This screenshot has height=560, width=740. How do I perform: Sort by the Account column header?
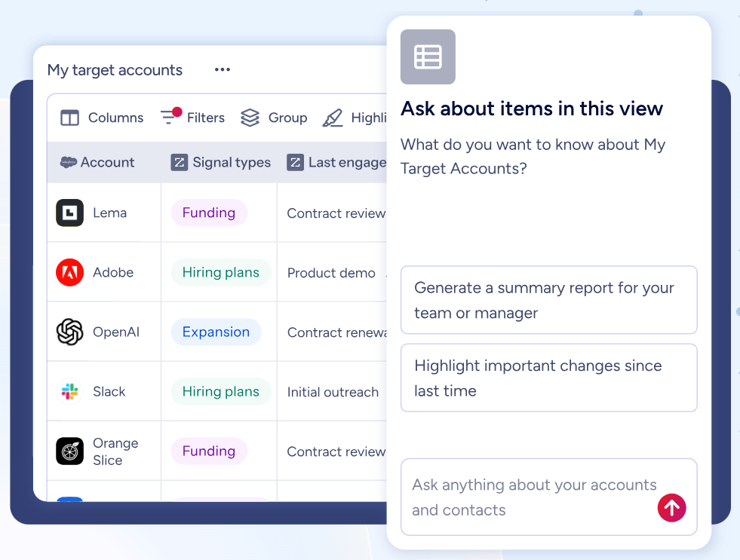pos(104,162)
